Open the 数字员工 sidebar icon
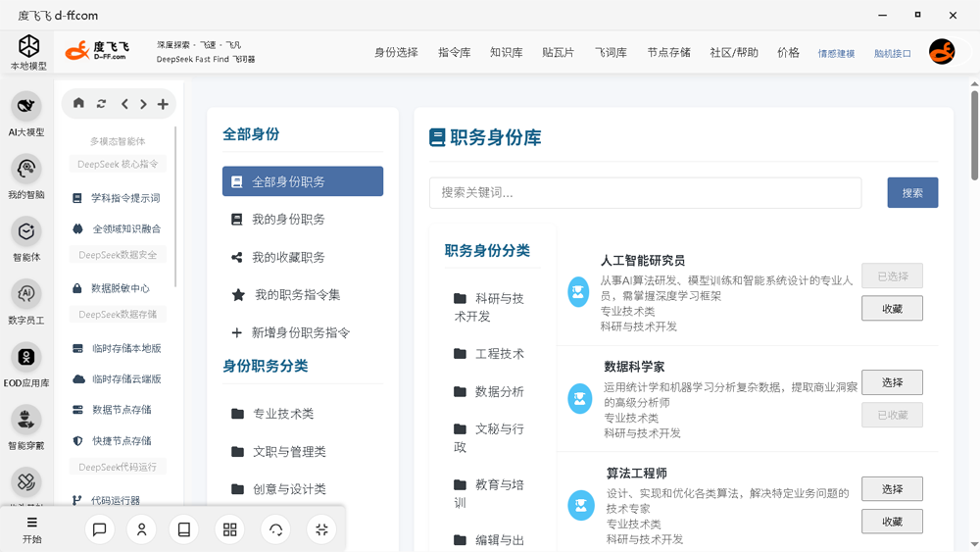Image resolution: width=980 pixels, height=552 pixels. click(x=26, y=294)
